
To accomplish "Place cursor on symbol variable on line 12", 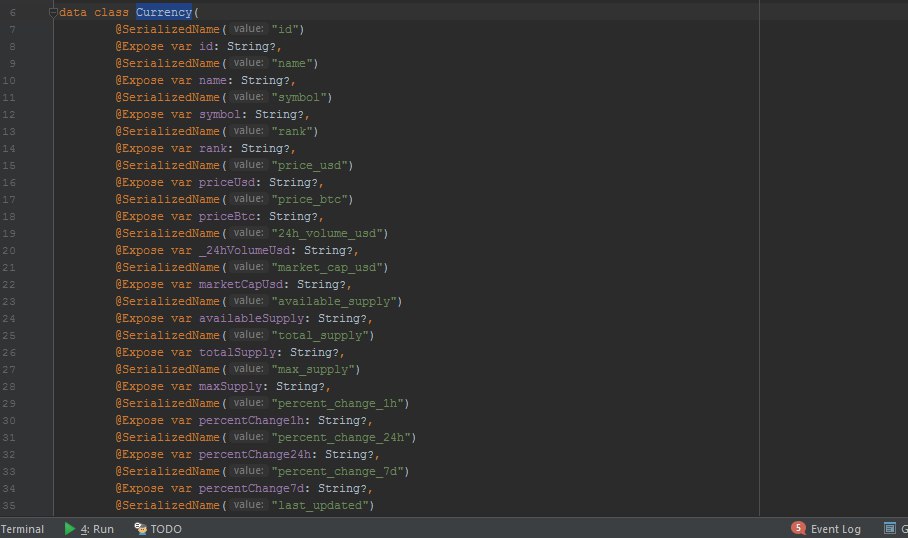I will point(219,115).
